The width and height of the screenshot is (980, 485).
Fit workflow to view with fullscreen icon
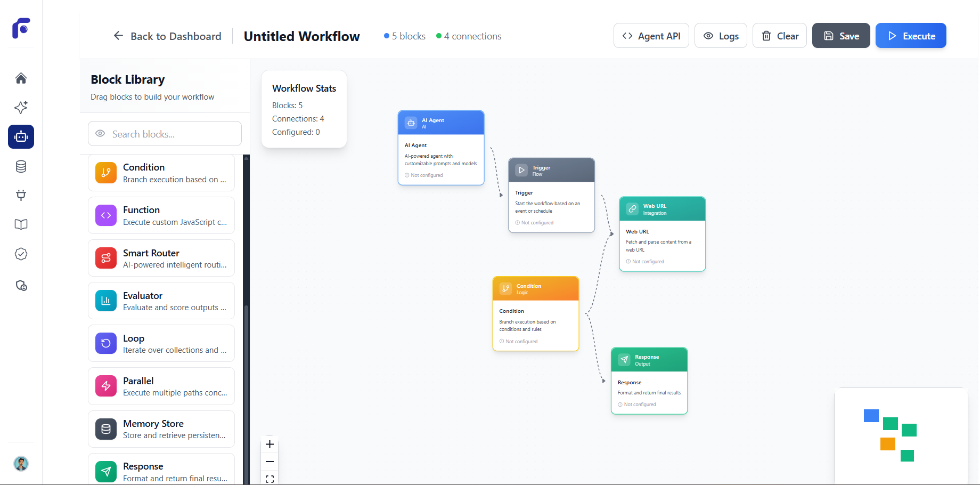pyautogui.click(x=269, y=479)
